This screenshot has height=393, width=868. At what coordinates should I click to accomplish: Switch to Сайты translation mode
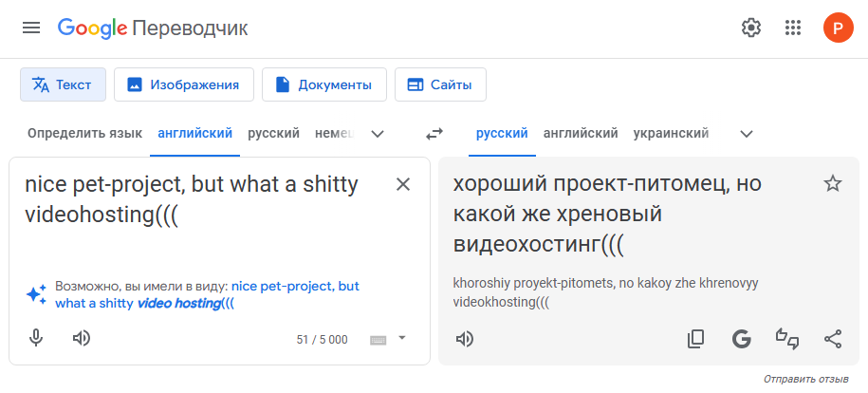441,84
